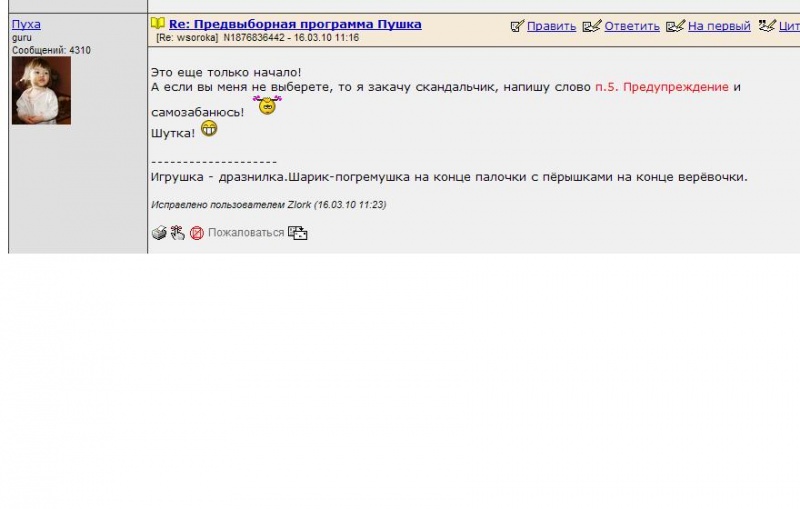Click the На первый link
This screenshot has width=800, height=509.
point(719,26)
